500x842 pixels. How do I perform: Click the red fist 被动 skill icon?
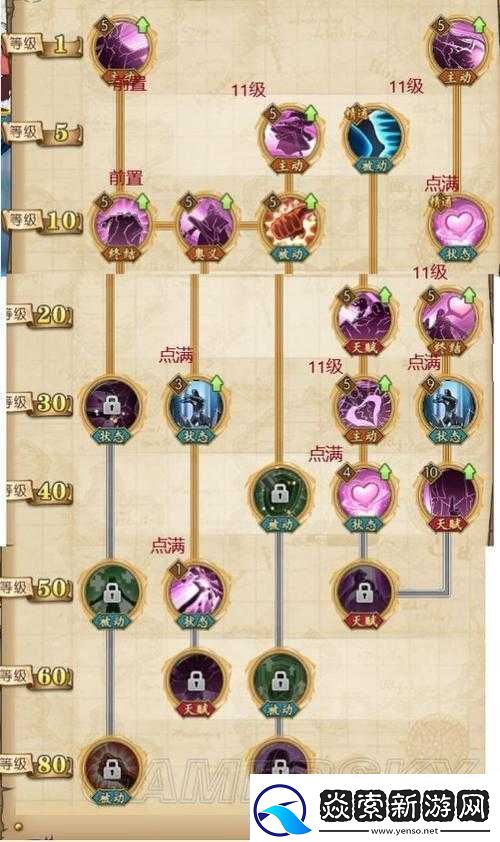[289, 226]
